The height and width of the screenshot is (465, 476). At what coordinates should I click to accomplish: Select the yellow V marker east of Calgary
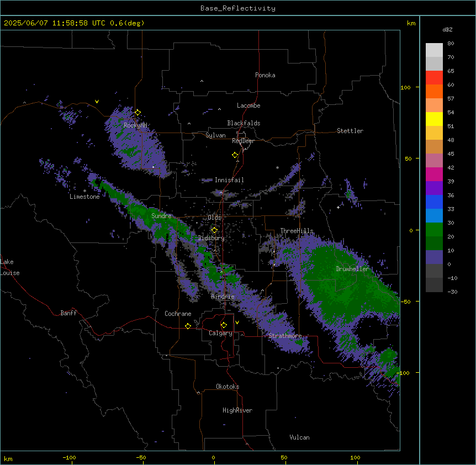(237, 323)
